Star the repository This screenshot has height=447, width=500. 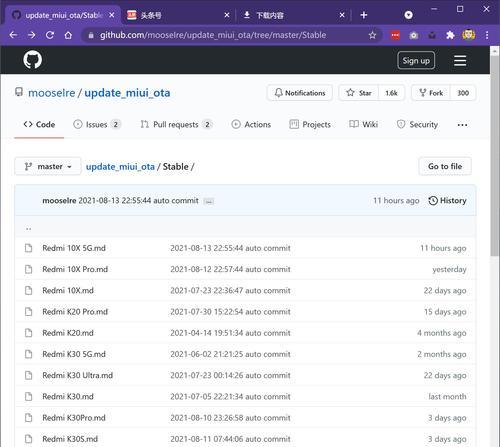(359, 93)
